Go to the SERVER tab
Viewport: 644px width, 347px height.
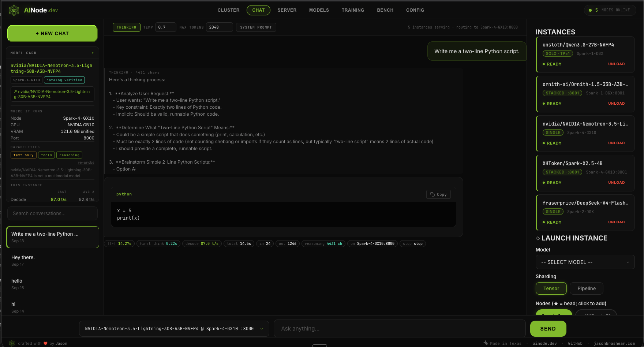(287, 10)
